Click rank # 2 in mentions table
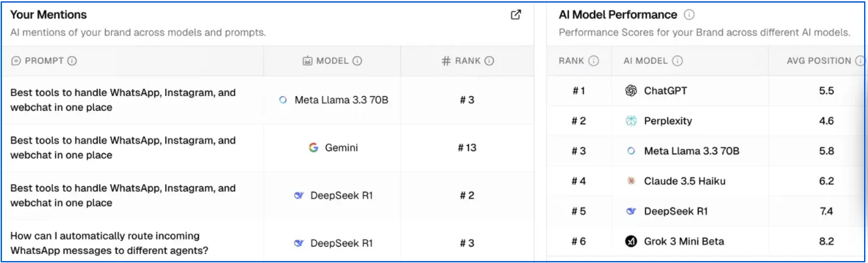The height and width of the screenshot is (263, 868). tap(467, 195)
